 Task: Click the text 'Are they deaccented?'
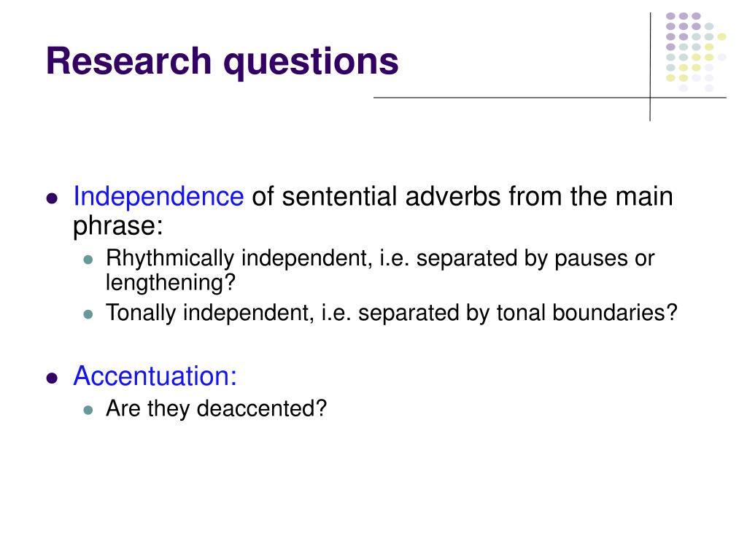click(x=216, y=408)
